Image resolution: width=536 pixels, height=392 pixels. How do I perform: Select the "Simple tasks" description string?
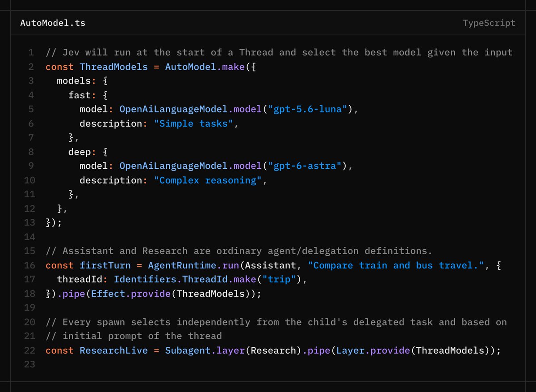pos(193,124)
